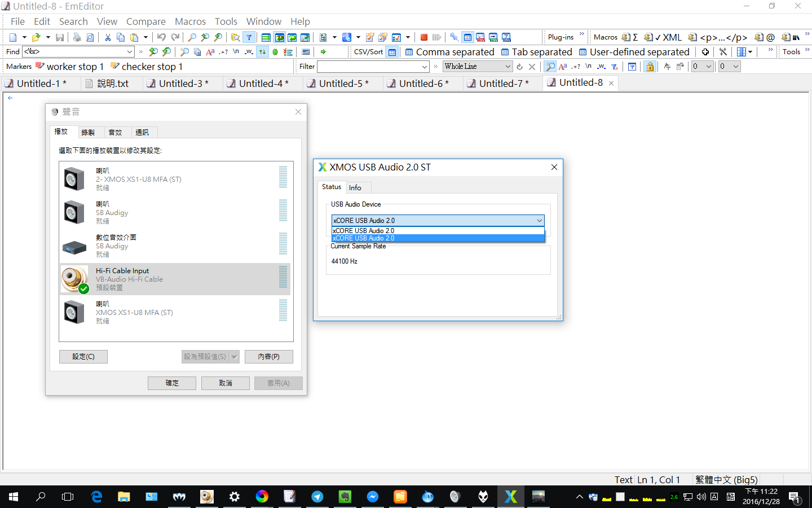Click the Windows Start button
This screenshot has height=508, width=812.
pyautogui.click(x=14, y=497)
